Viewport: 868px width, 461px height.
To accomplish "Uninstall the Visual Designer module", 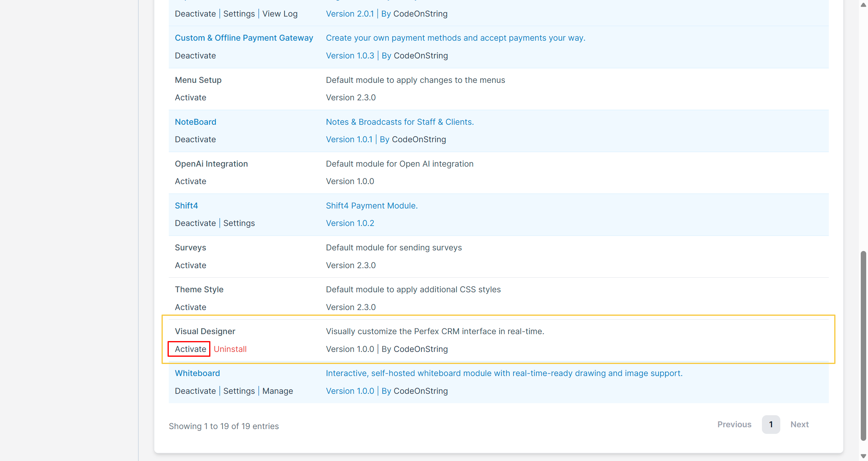I will (230, 349).
